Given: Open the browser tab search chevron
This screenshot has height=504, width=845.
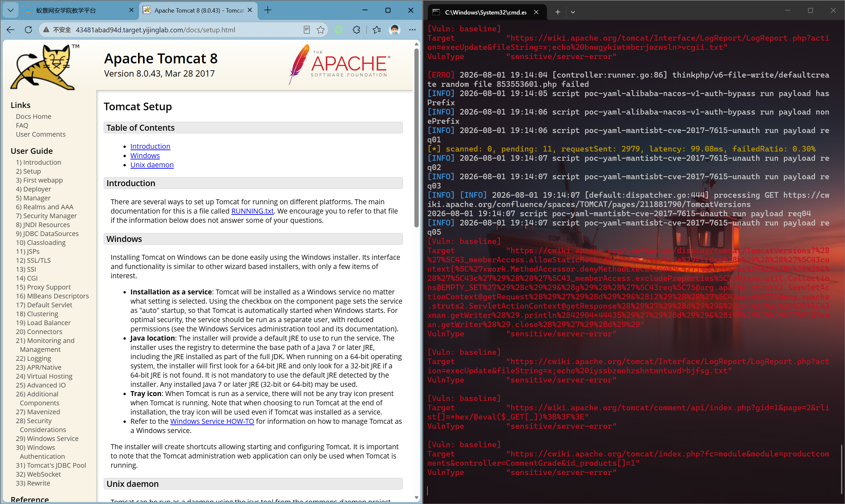Looking at the screenshot, I should click(11, 10).
